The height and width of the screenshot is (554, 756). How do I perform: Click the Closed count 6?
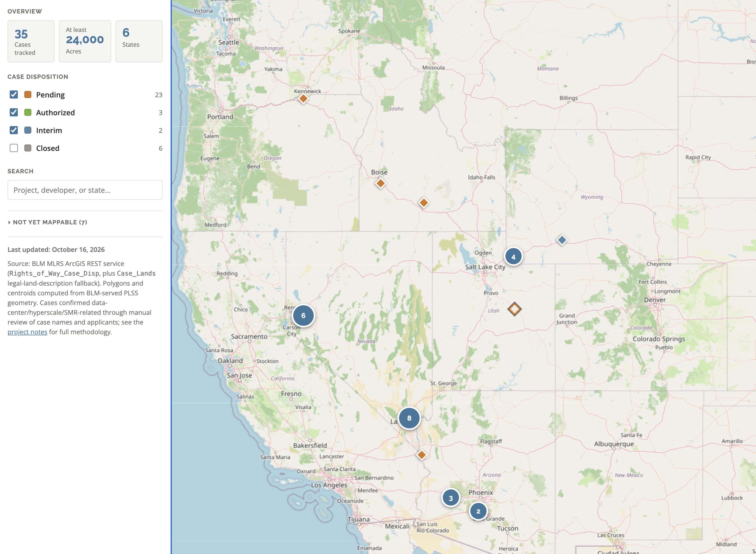(x=161, y=148)
